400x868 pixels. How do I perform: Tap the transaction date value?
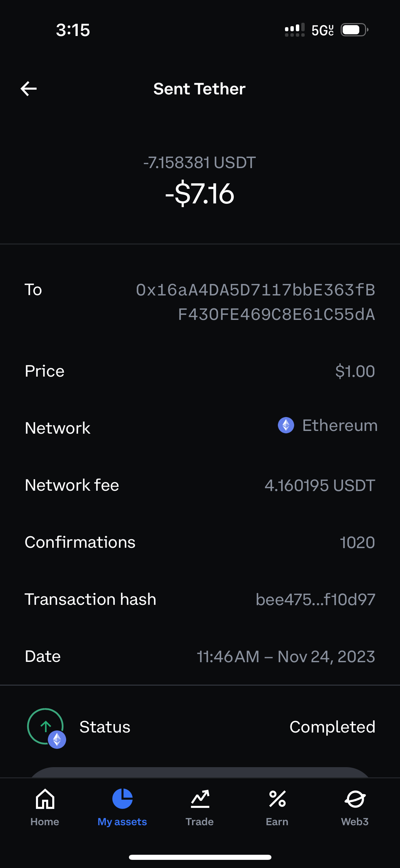coord(286,656)
